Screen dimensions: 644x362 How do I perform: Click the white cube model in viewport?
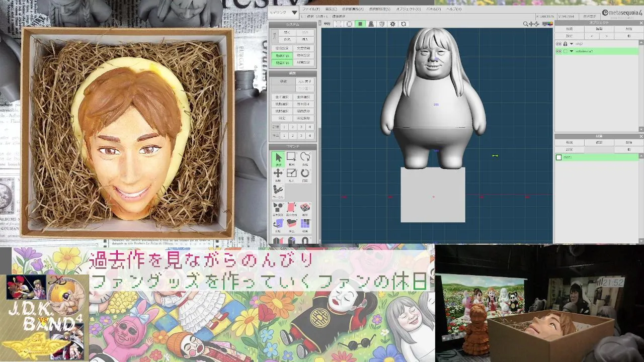point(433,195)
